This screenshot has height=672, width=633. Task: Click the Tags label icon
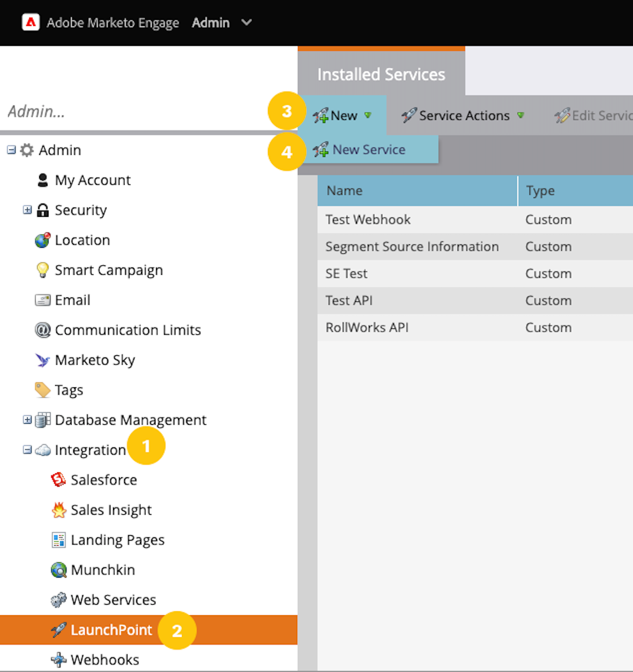42,390
